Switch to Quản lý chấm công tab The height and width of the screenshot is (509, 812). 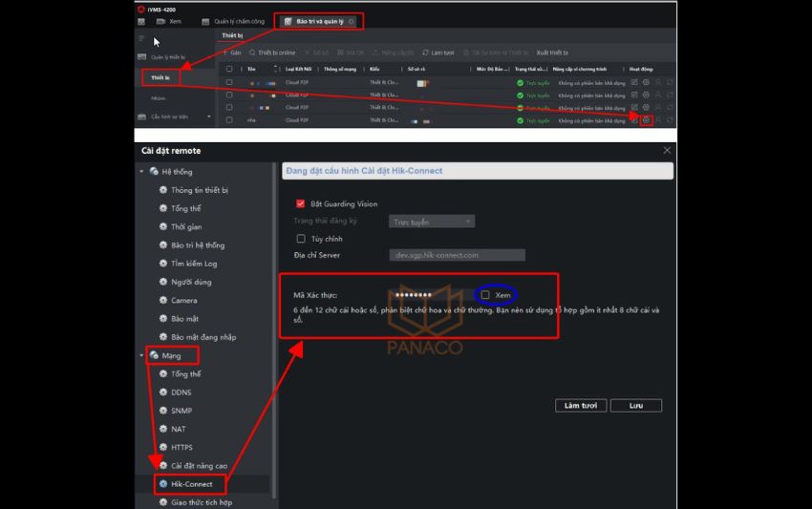(x=233, y=22)
